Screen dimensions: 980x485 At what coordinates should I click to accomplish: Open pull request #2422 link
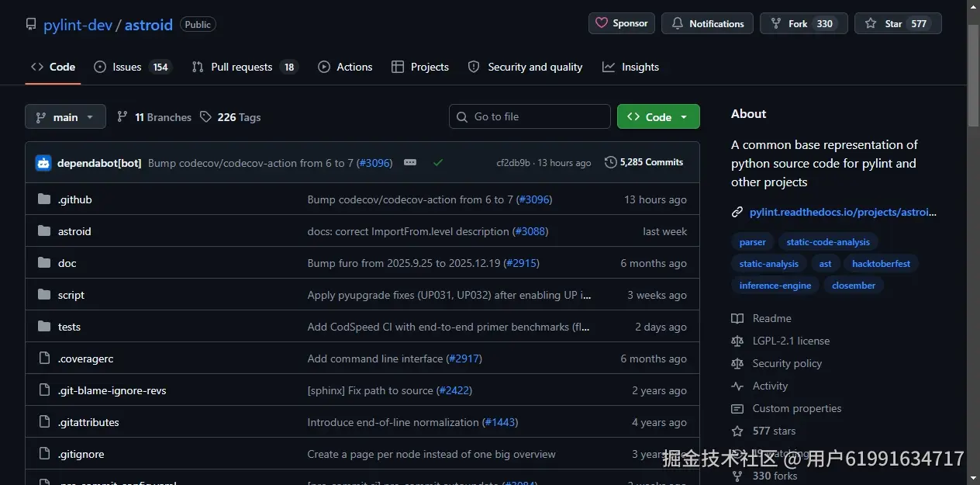[454, 390]
